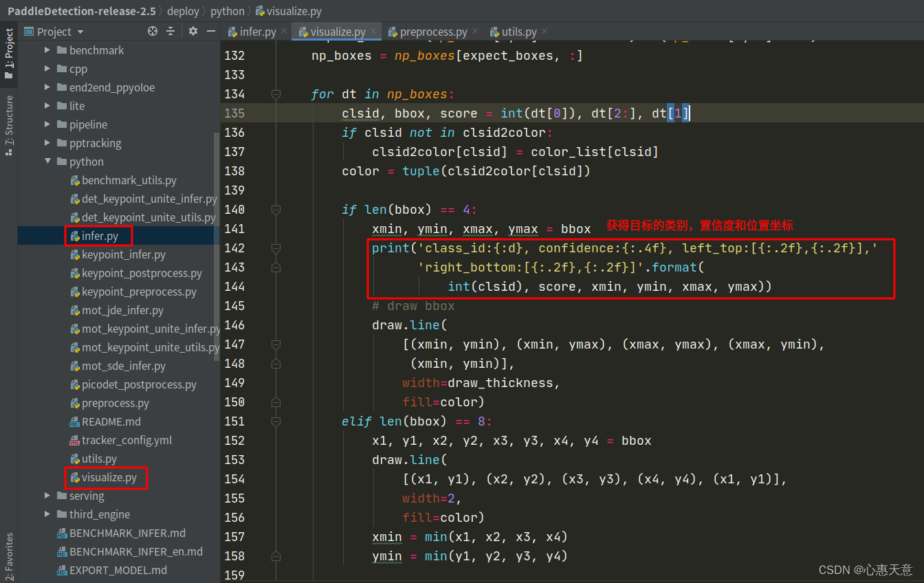Hide the Project panel with minus icon

coord(210,31)
